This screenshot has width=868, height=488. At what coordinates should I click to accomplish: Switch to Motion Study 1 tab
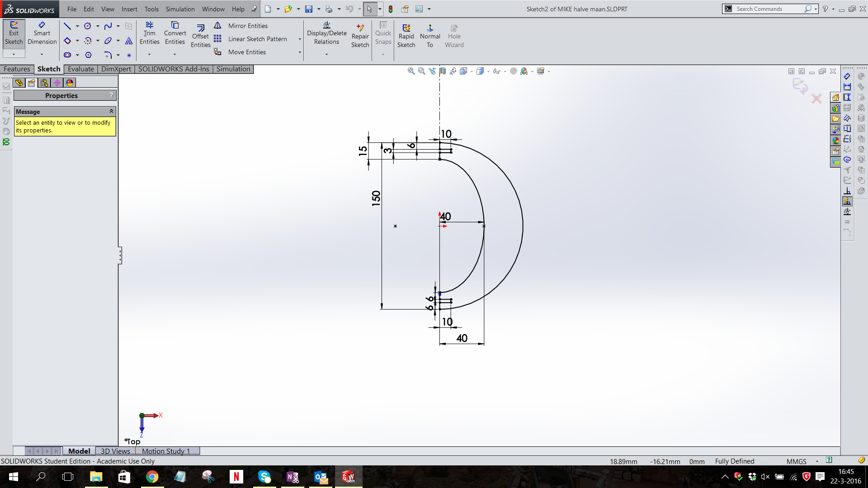[x=166, y=451]
